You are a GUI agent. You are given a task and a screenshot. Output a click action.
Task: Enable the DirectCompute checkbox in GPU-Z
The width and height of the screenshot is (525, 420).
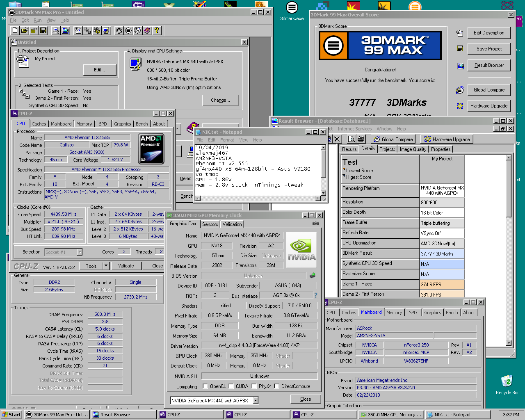276,386
